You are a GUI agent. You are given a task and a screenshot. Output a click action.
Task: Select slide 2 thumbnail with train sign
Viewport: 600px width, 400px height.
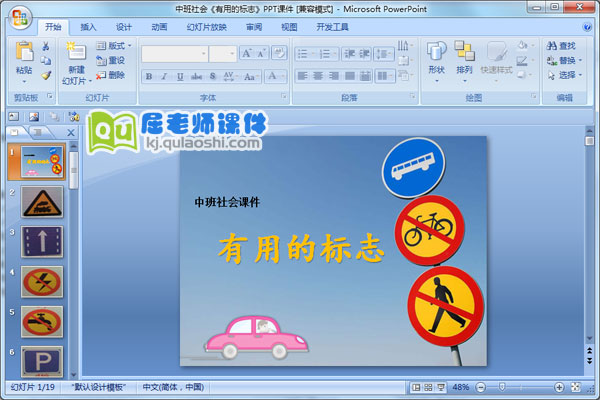point(42,202)
